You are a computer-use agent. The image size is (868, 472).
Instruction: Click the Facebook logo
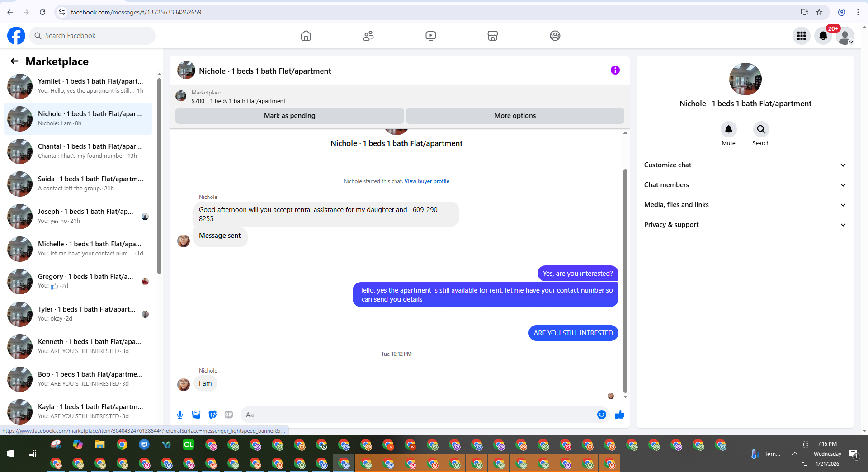(x=16, y=36)
